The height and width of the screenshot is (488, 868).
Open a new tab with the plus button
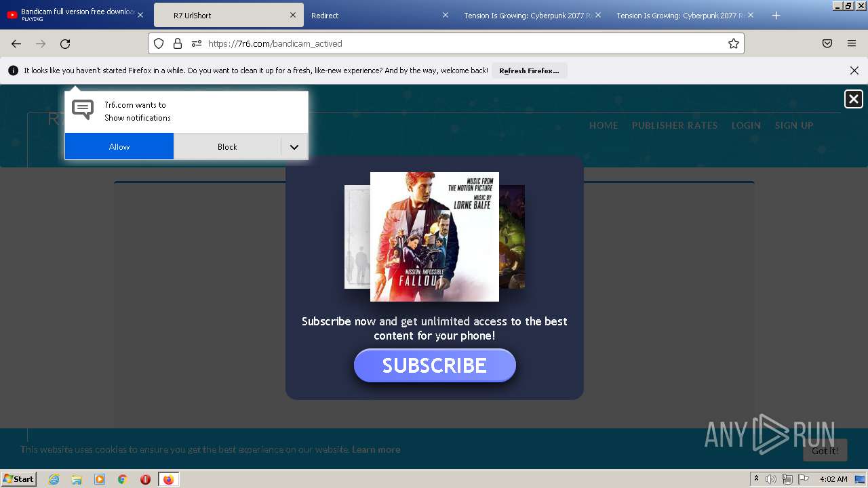(x=776, y=15)
